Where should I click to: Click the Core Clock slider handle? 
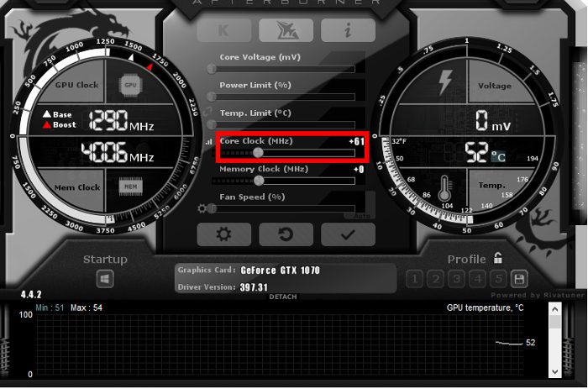[258, 153]
